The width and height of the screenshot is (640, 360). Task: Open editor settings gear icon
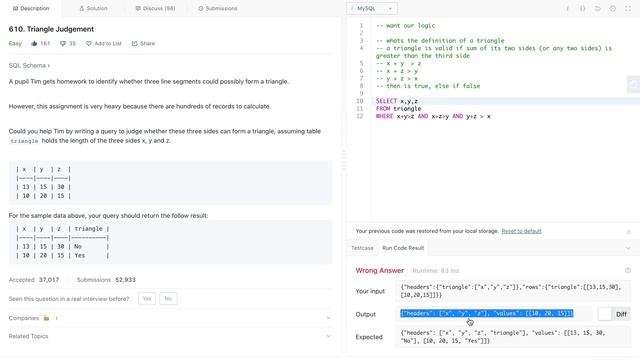pyautogui.click(x=613, y=8)
